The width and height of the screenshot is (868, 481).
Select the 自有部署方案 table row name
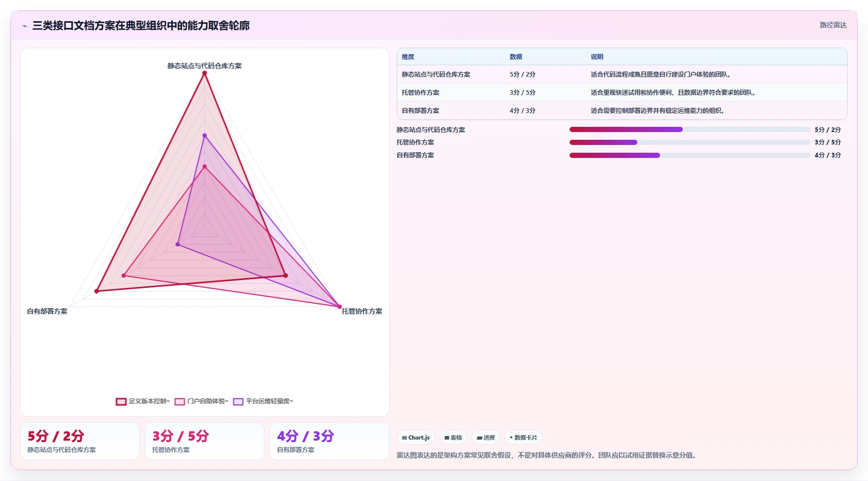click(421, 111)
